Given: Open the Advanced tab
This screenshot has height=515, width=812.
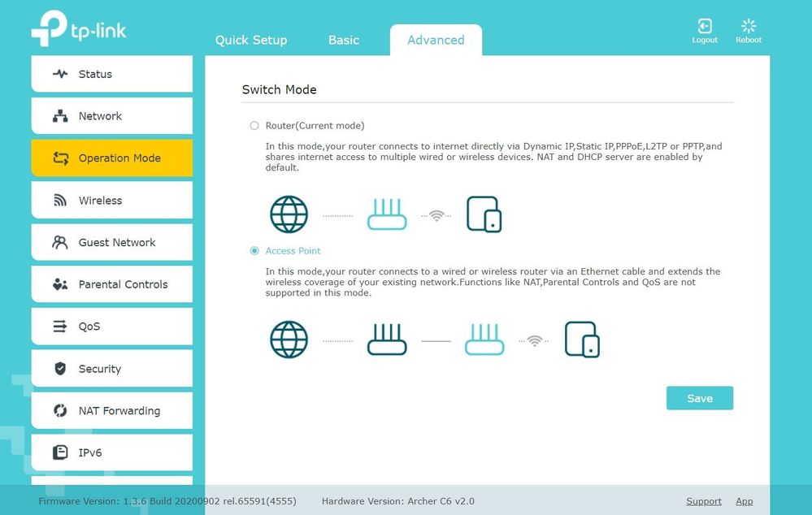Looking at the screenshot, I should pos(436,40).
